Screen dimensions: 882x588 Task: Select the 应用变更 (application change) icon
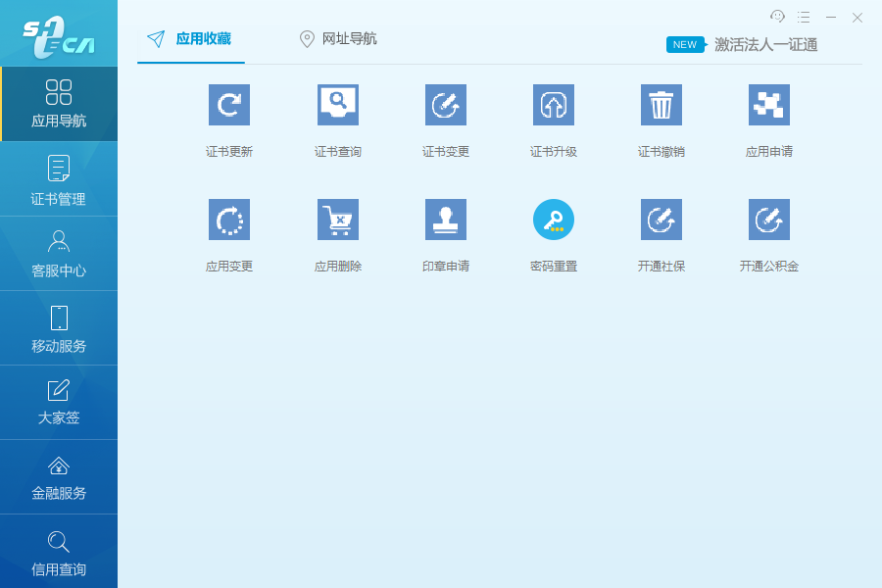tap(229, 220)
